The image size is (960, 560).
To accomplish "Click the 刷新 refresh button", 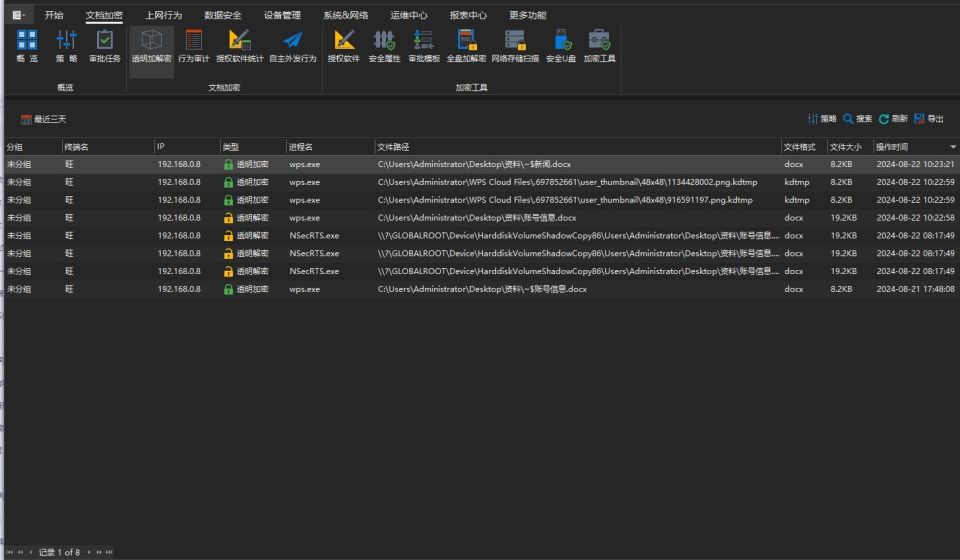I will pyautogui.click(x=893, y=119).
